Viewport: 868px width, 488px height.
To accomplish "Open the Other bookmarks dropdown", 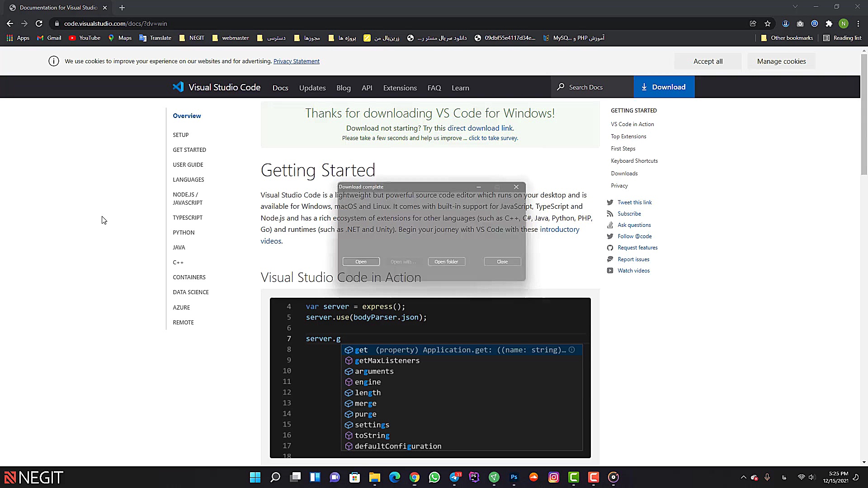I will coord(787,38).
